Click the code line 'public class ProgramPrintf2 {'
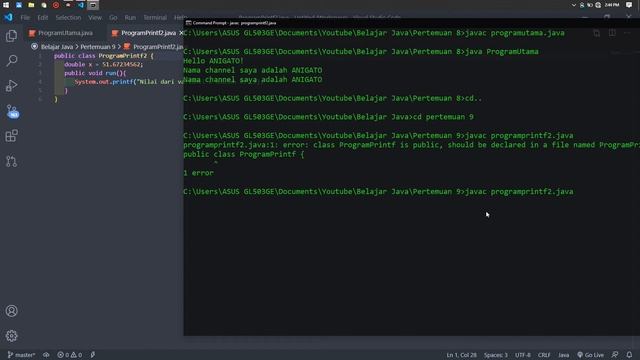This screenshot has height=360, width=640. pos(104,56)
